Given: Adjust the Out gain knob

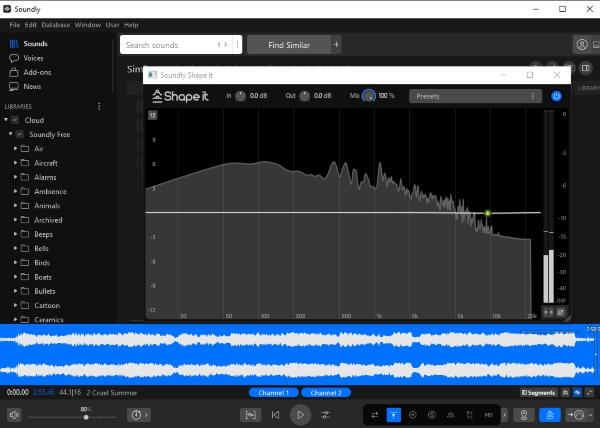Looking at the screenshot, I should pos(305,96).
